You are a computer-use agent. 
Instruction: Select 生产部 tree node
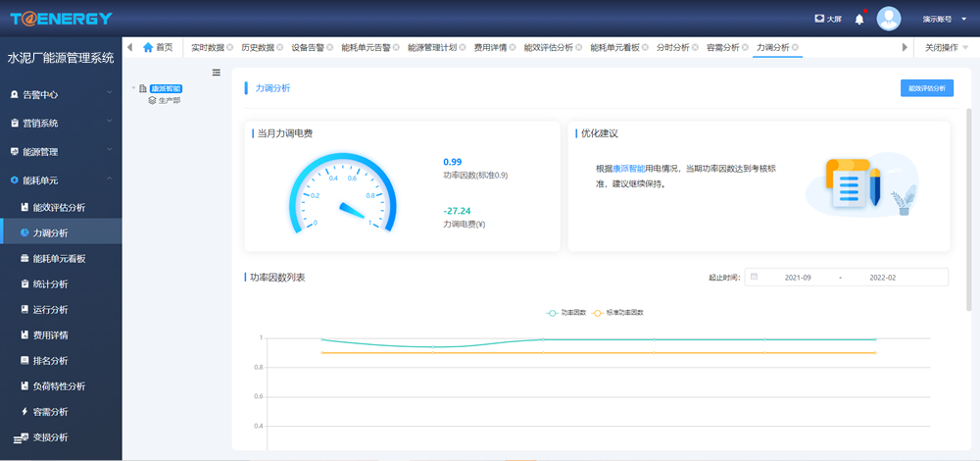pyautogui.click(x=170, y=100)
